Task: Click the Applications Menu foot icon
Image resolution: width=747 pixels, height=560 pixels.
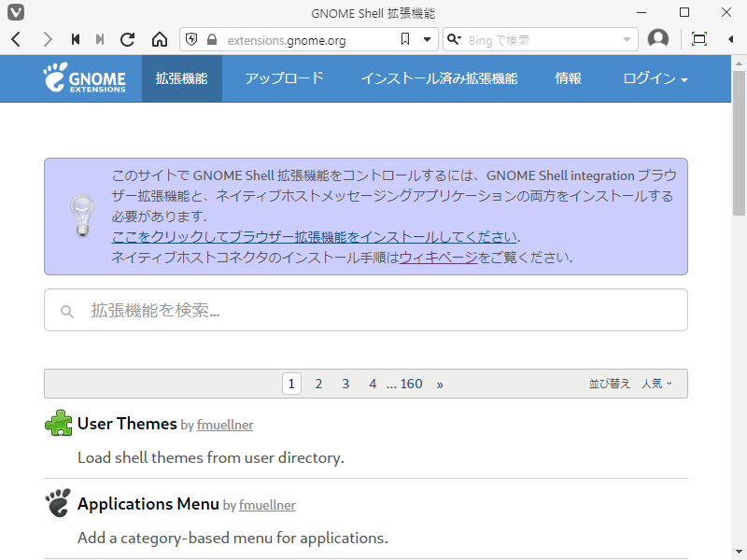Action: 58,503
